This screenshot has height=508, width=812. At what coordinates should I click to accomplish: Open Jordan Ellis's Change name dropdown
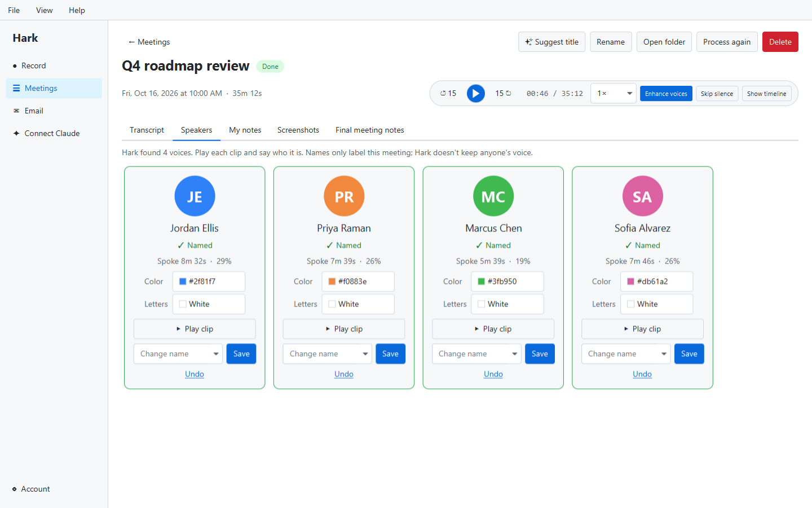[178, 354]
